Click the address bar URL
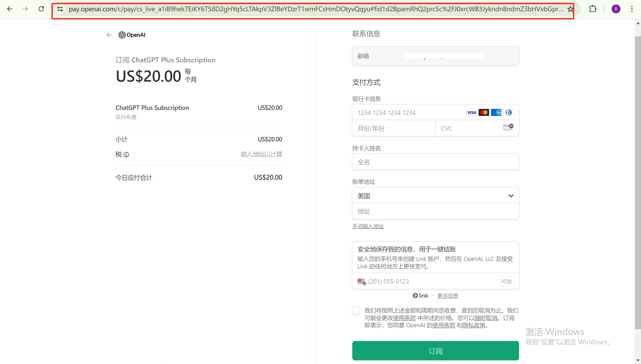The width and height of the screenshot is (641, 364). click(316, 9)
